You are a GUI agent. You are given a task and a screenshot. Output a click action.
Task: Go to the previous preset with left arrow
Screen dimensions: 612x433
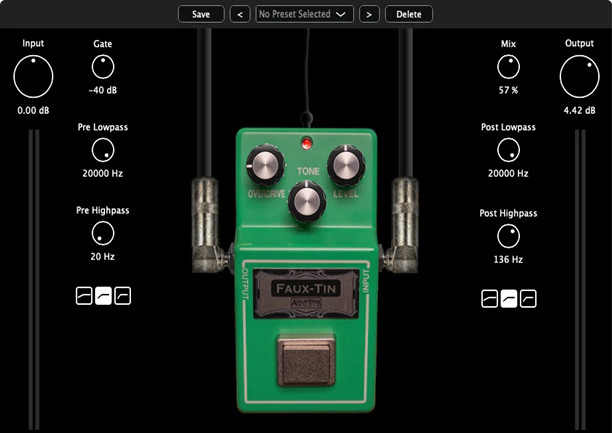click(x=240, y=14)
